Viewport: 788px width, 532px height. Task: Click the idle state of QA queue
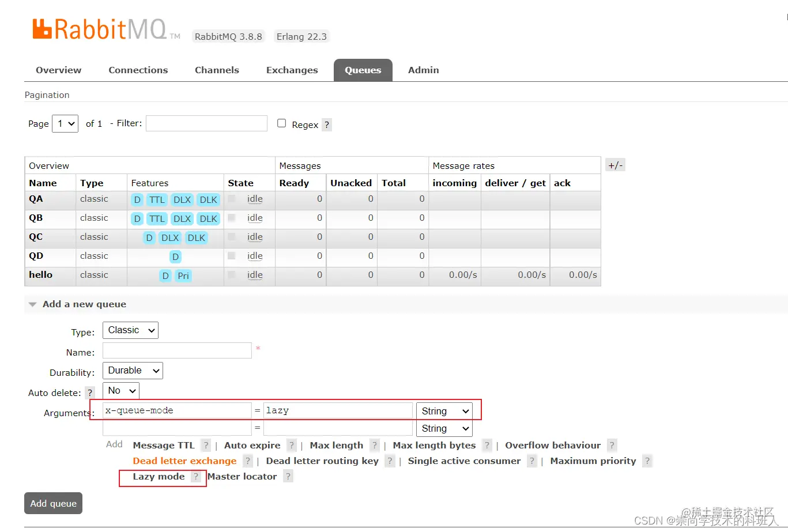click(x=255, y=199)
